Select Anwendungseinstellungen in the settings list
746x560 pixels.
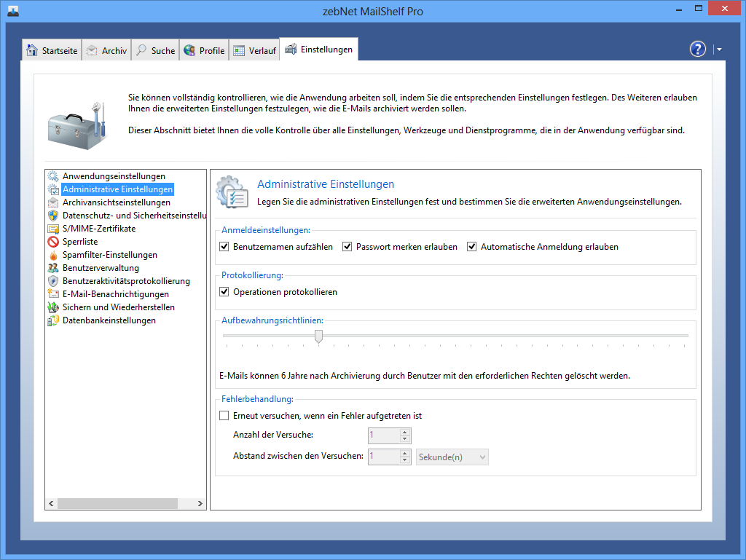coord(114,176)
